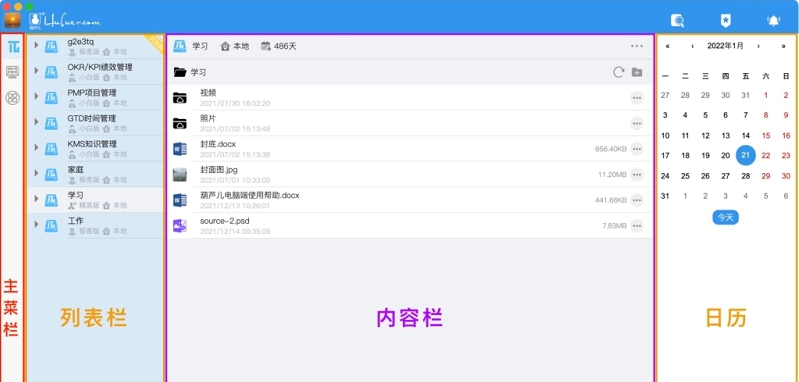Select the KMS知识管理 drive icon
This screenshot has height=382, width=799.
(51, 149)
